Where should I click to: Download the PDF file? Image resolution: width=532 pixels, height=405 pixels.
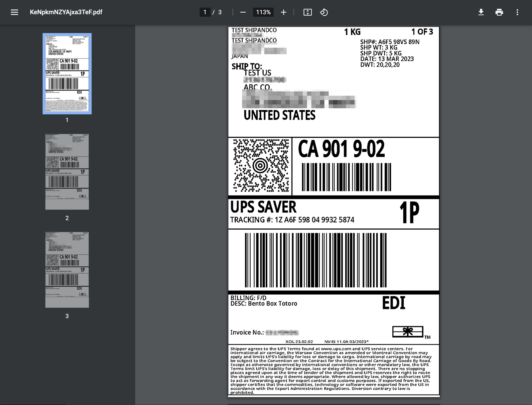tap(481, 12)
